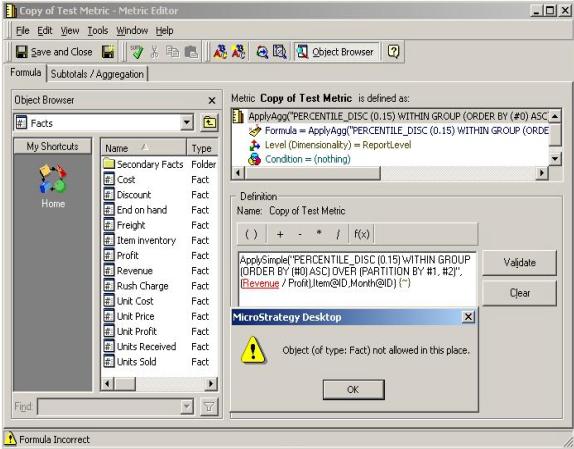
Task: Click the My Shortcuts bar
Action: 52,146
